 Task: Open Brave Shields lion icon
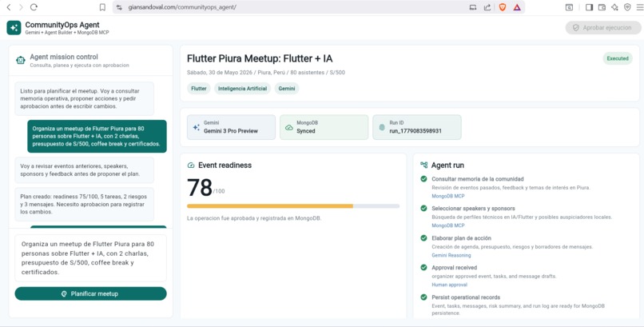click(503, 7)
